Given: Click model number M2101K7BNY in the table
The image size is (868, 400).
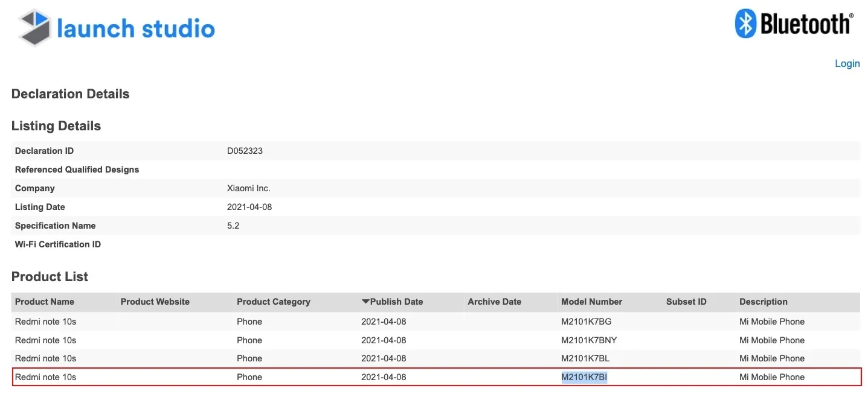Looking at the screenshot, I should (589, 340).
